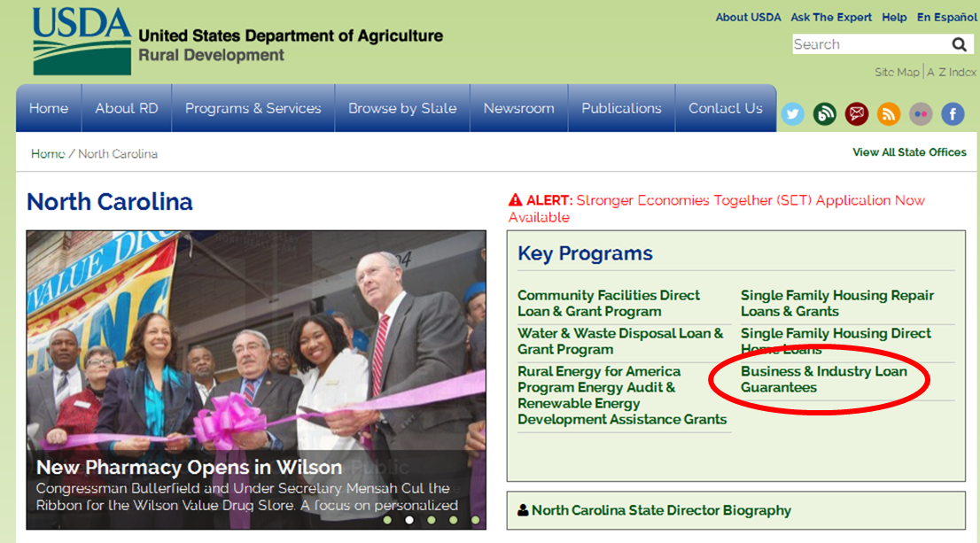Click the USDA logo
Image resolution: width=980 pixels, height=543 pixels.
(x=82, y=42)
